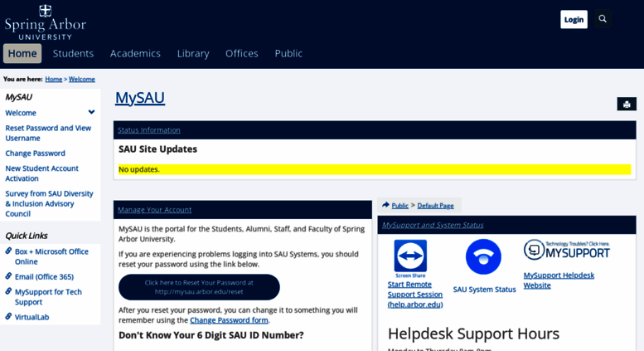Click the 'Quick Links' sidebar heading
Image resolution: width=644 pixels, height=351 pixels.
pyautogui.click(x=27, y=236)
